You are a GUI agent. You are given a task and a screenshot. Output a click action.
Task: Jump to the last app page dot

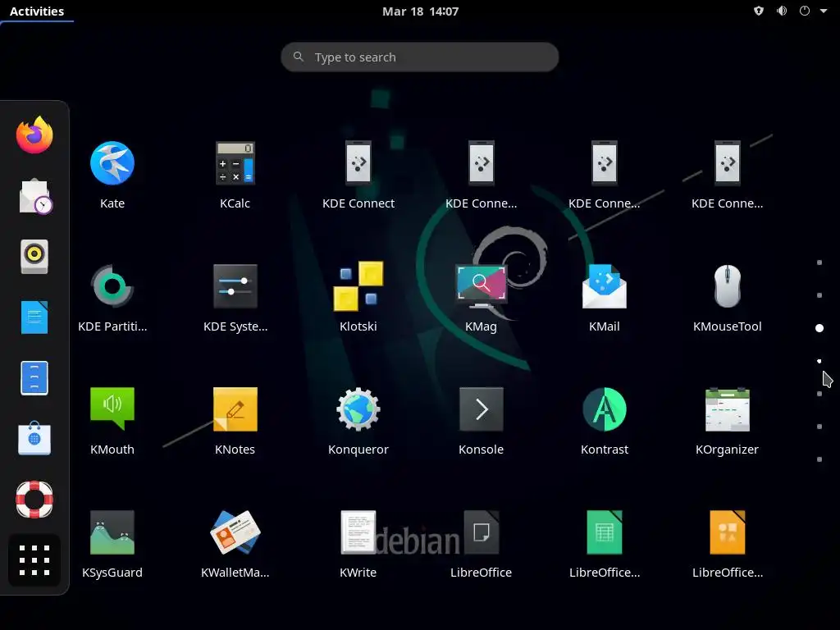point(819,459)
